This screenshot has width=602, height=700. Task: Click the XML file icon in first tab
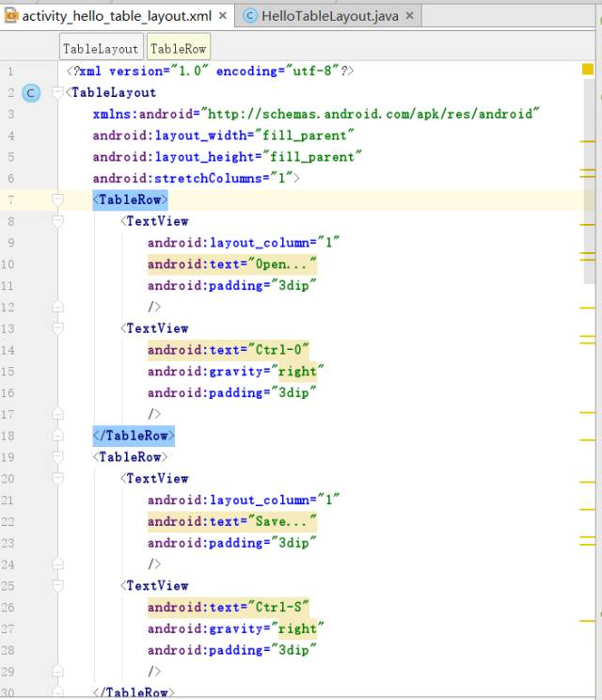[11, 16]
